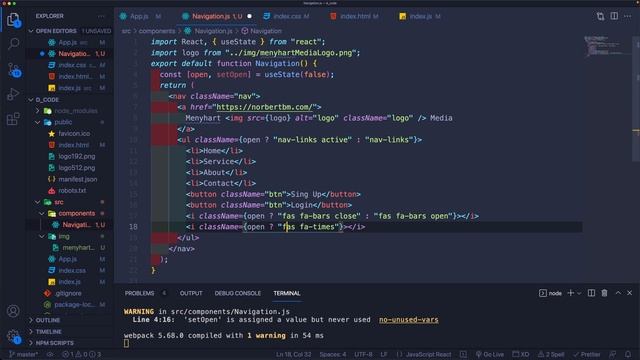This screenshot has width=640, height=360.
Task: Expand the NPM SCRIPTS section
Action: tap(55, 343)
